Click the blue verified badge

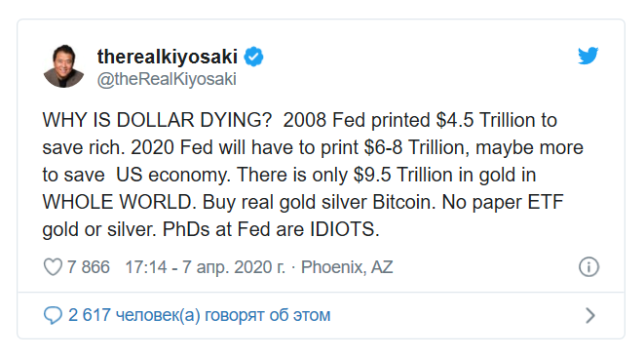[254, 57]
